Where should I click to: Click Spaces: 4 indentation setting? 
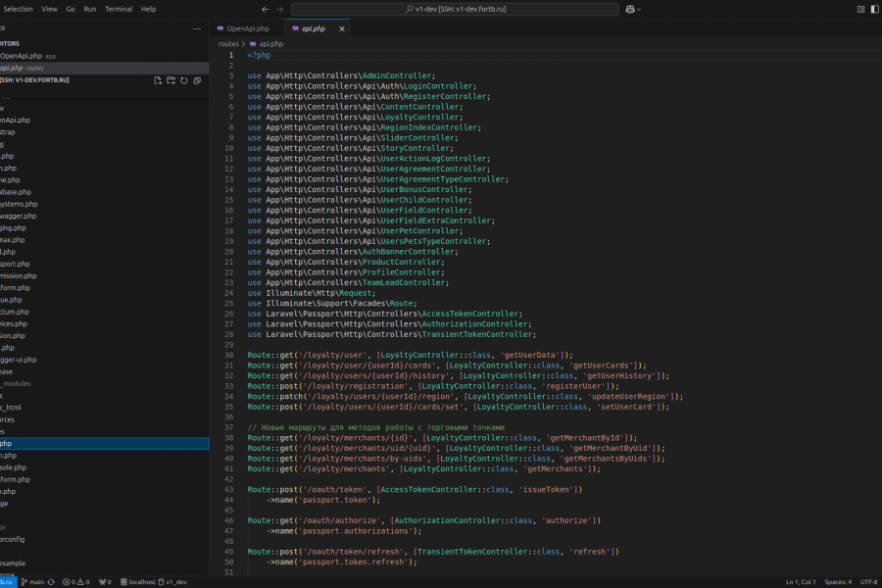click(x=837, y=582)
